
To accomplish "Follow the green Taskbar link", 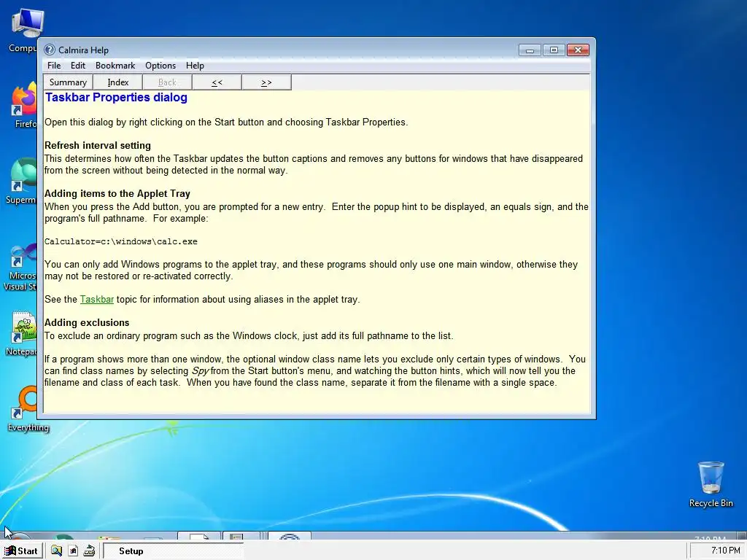I will pos(97,300).
